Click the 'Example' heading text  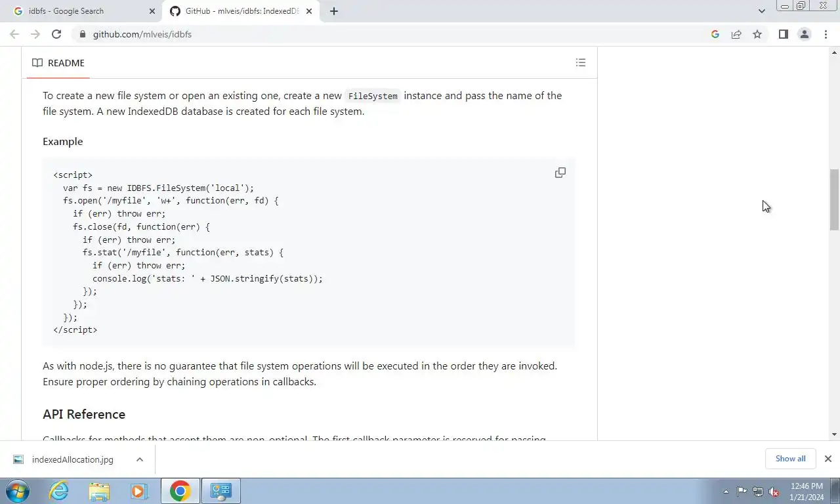pos(63,141)
